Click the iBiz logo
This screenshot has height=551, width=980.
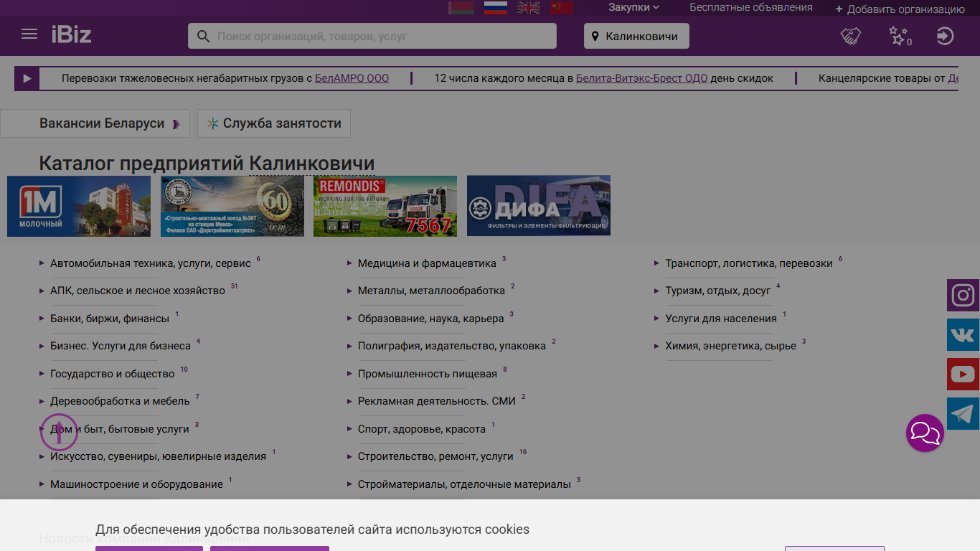coord(71,34)
